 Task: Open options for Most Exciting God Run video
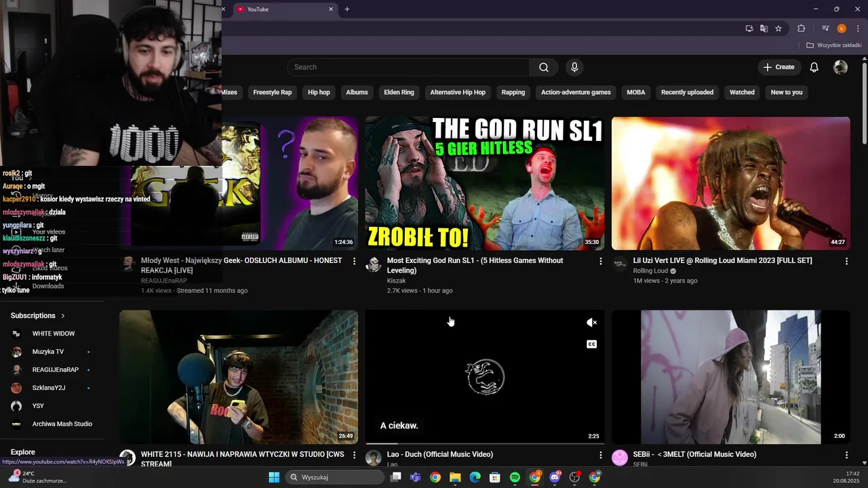click(x=600, y=261)
